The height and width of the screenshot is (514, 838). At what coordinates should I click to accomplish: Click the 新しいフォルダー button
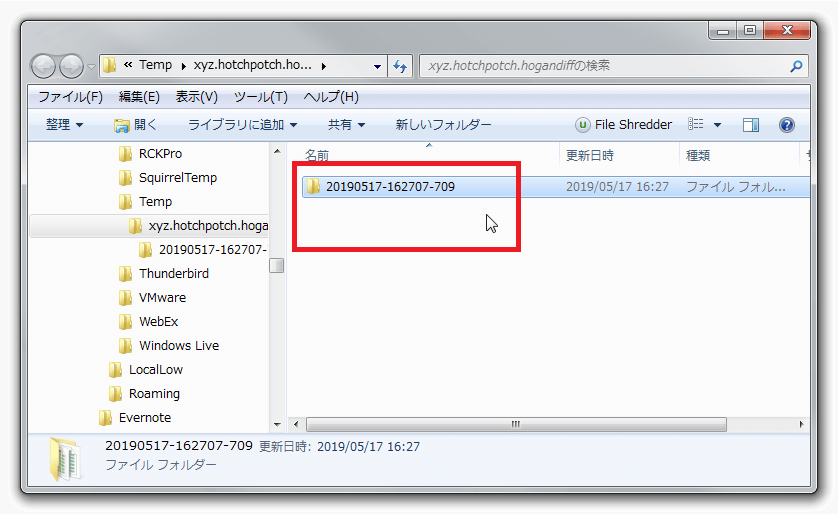(x=443, y=125)
